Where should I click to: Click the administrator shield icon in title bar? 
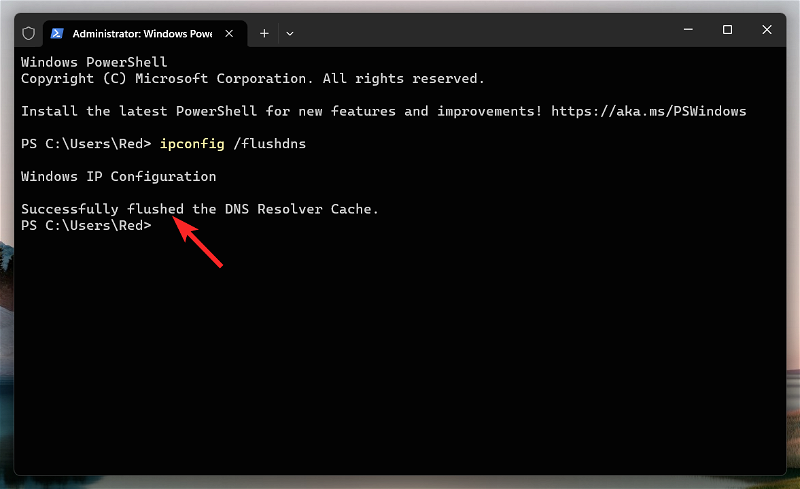tap(29, 34)
